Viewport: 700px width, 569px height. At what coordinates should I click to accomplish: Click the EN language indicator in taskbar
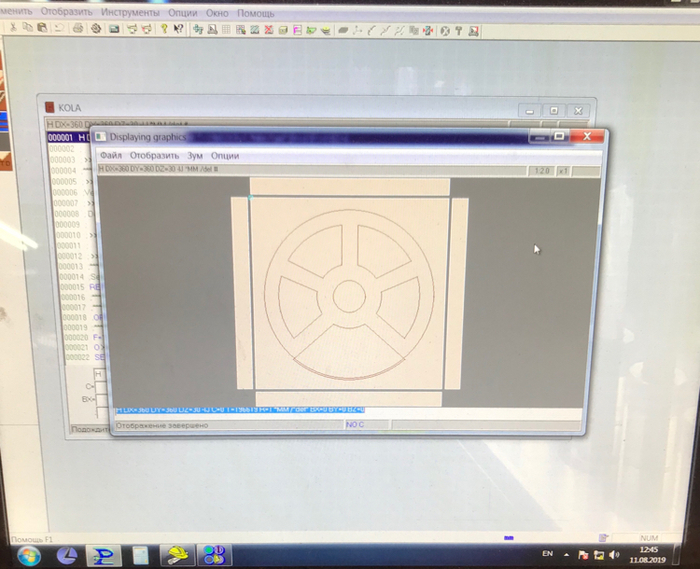548,553
